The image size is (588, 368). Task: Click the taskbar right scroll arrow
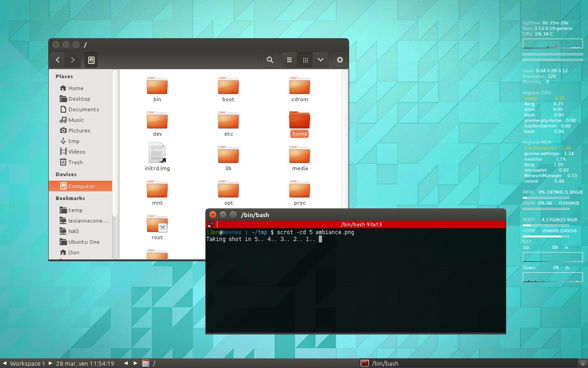(135, 363)
